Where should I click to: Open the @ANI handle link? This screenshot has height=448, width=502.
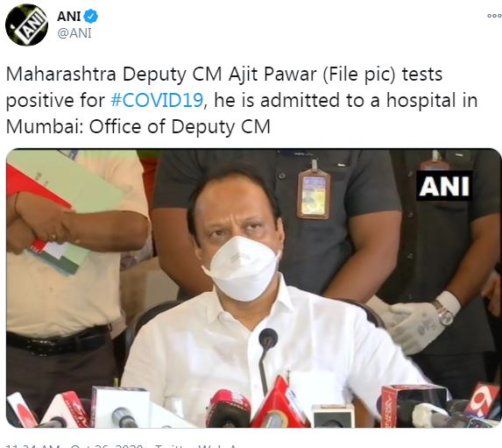click(x=74, y=33)
